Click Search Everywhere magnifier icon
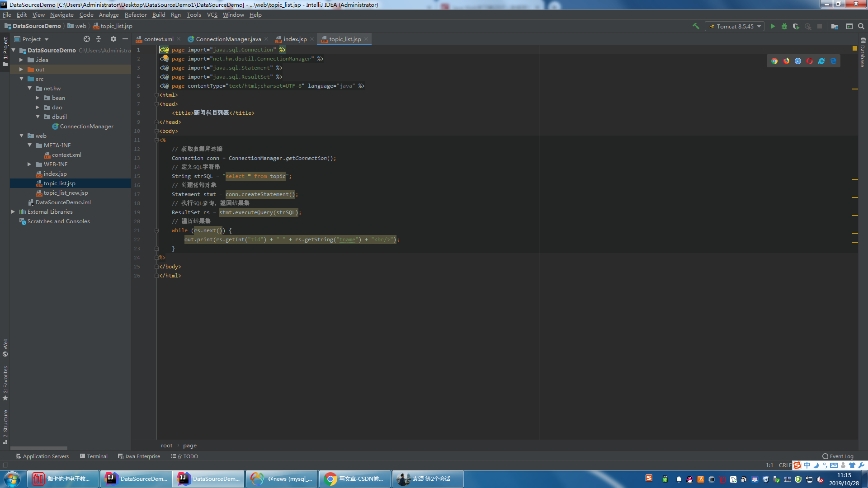The height and width of the screenshot is (488, 868). pyautogui.click(x=861, y=26)
